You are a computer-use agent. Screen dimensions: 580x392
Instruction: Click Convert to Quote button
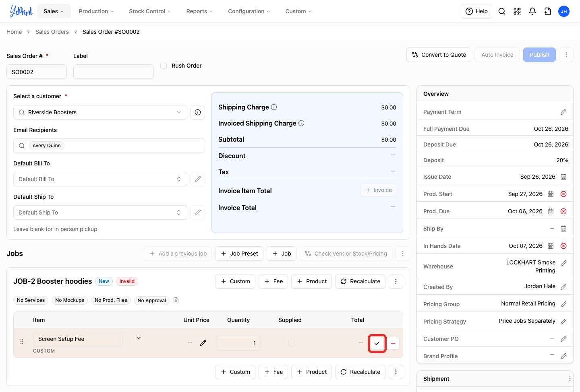pos(439,55)
